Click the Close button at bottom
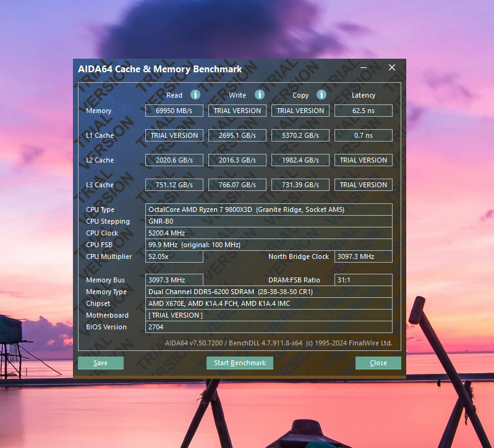494x448 pixels. point(378,363)
